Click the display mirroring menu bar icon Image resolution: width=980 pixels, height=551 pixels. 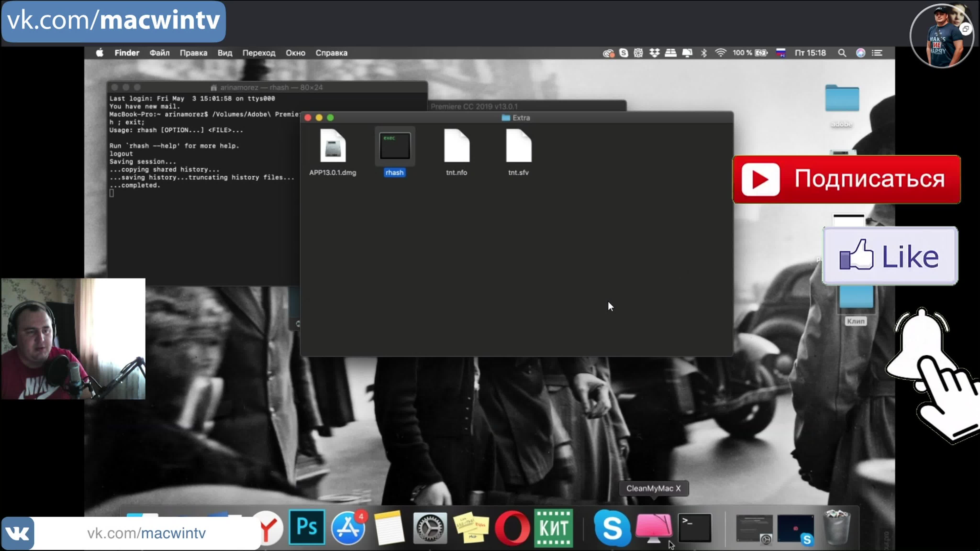coord(687,53)
